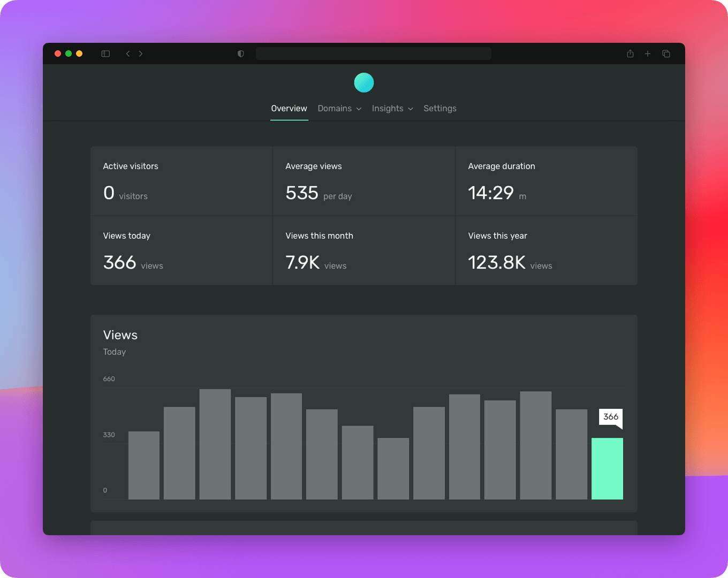Screen dimensions: 728x578
Task: Click the teal circular logo icon
Action: 364,82
